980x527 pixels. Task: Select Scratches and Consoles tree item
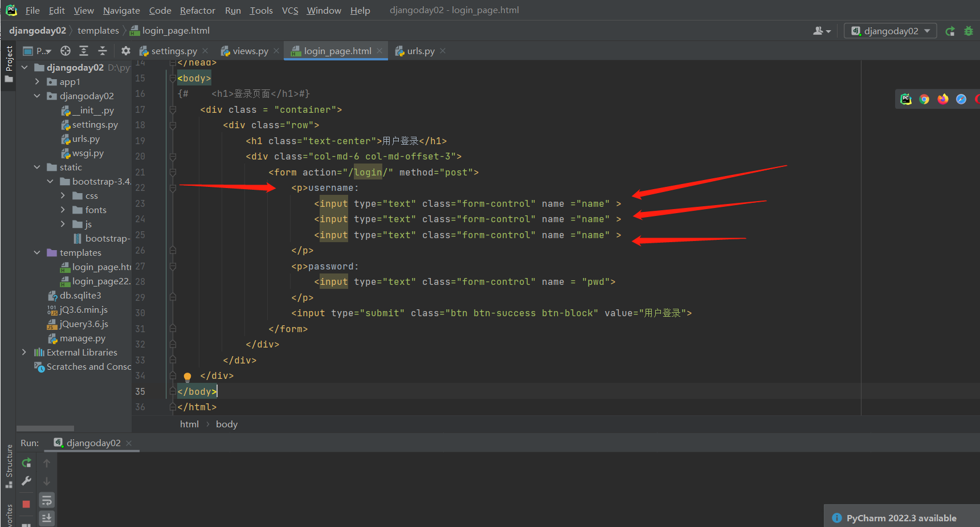click(x=88, y=366)
